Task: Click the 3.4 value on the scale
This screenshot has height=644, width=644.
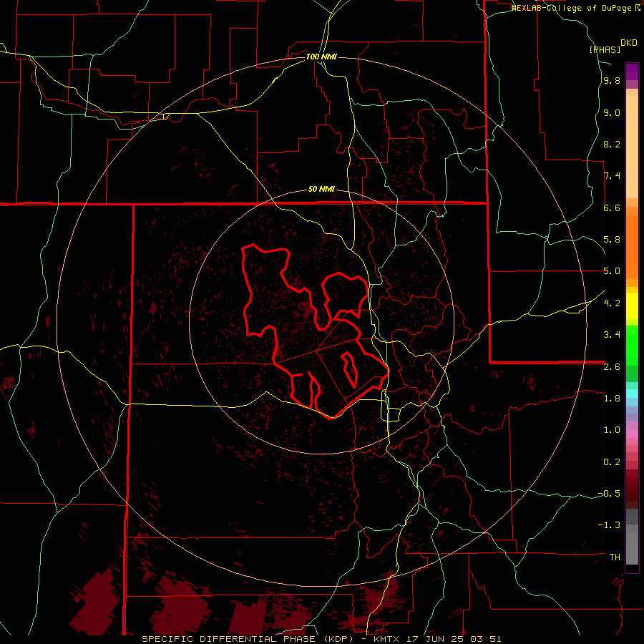Action: coord(612,334)
